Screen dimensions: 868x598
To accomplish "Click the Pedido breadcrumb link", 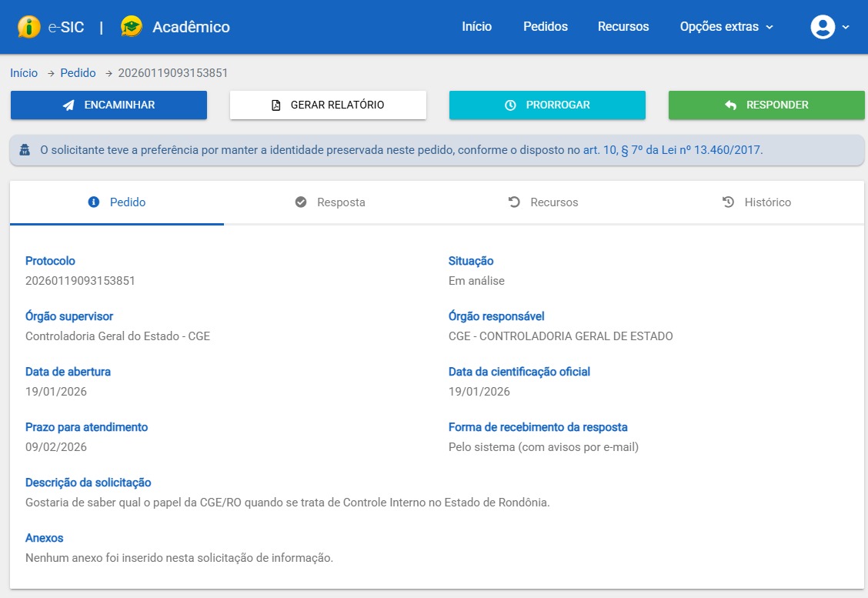I will coord(78,73).
